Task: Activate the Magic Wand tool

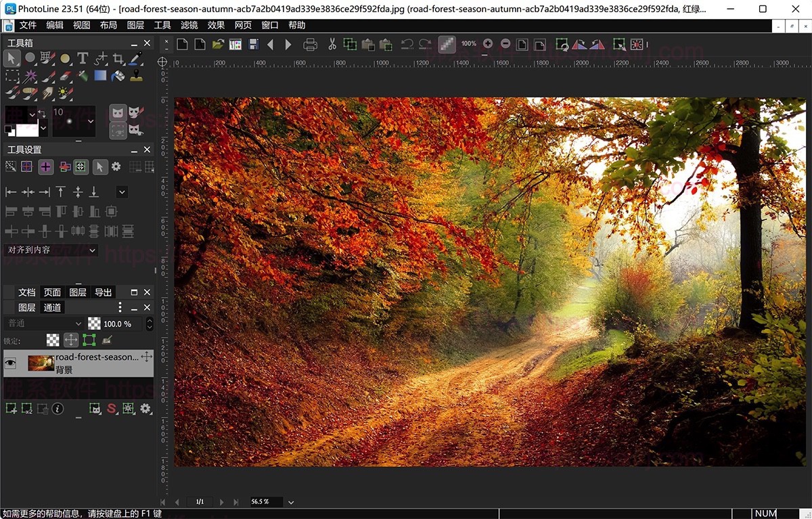Action: click(x=30, y=75)
